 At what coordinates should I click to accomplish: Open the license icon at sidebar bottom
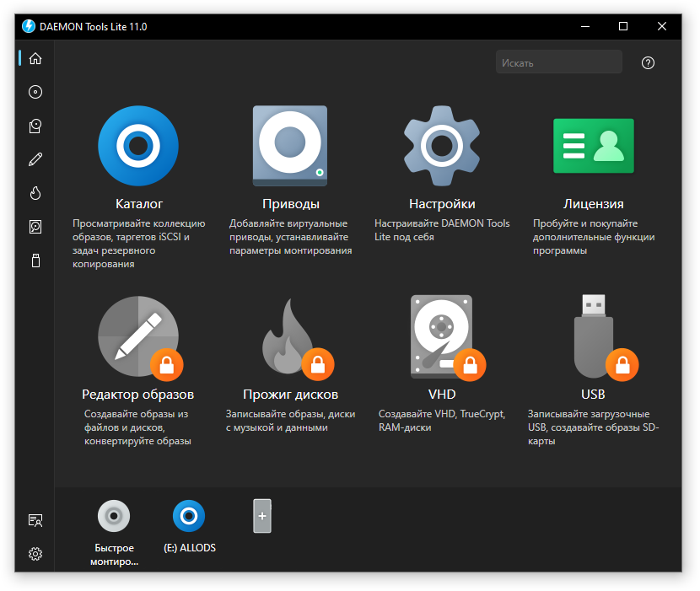coord(35,520)
